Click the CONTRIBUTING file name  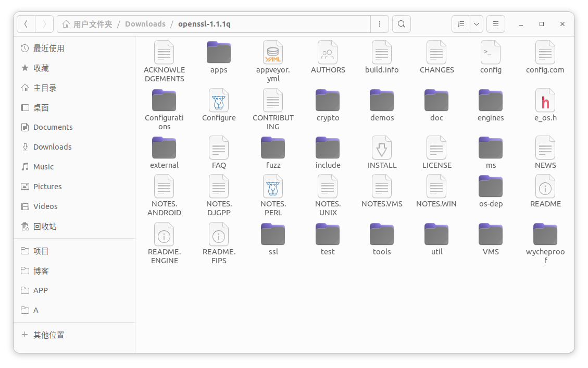pos(273,122)
